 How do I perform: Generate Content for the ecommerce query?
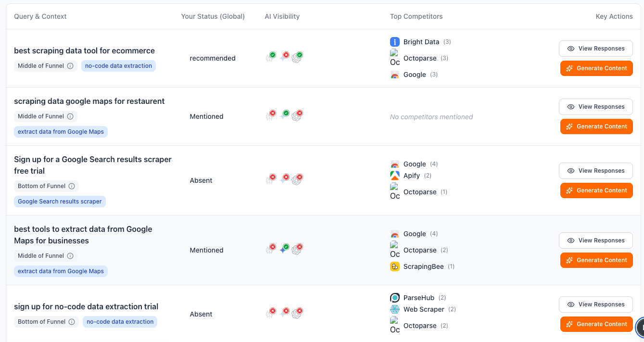596,68
